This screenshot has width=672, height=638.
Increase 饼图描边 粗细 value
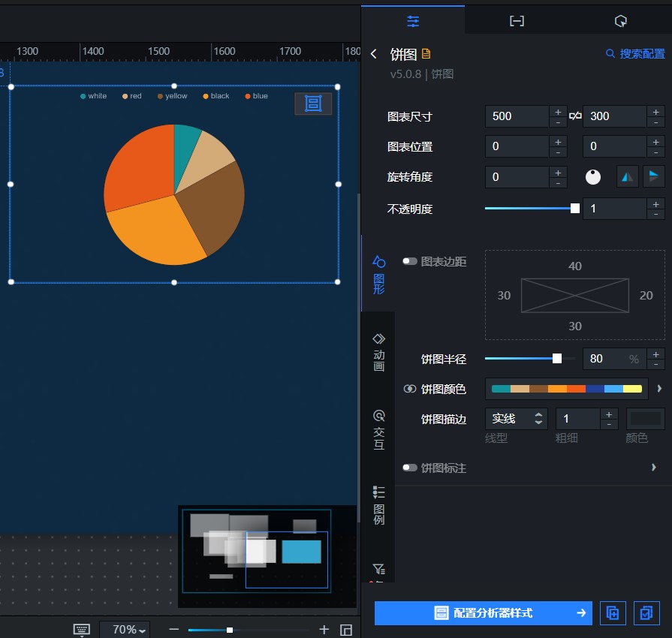click(x=609, y=414)
